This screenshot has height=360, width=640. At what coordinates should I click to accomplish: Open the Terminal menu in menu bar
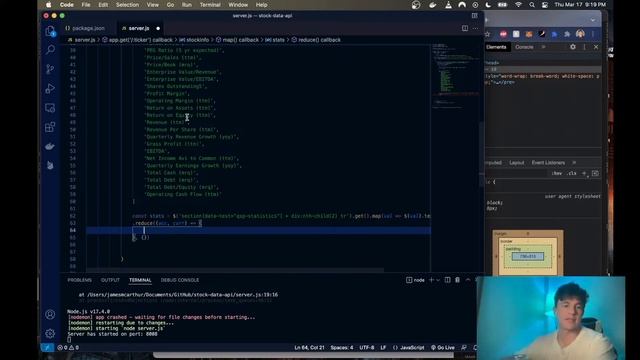tap(210, 5)
